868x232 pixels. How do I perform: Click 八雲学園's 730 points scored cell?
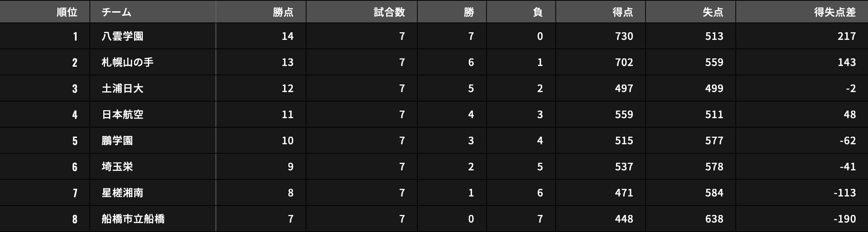[624, 36]
